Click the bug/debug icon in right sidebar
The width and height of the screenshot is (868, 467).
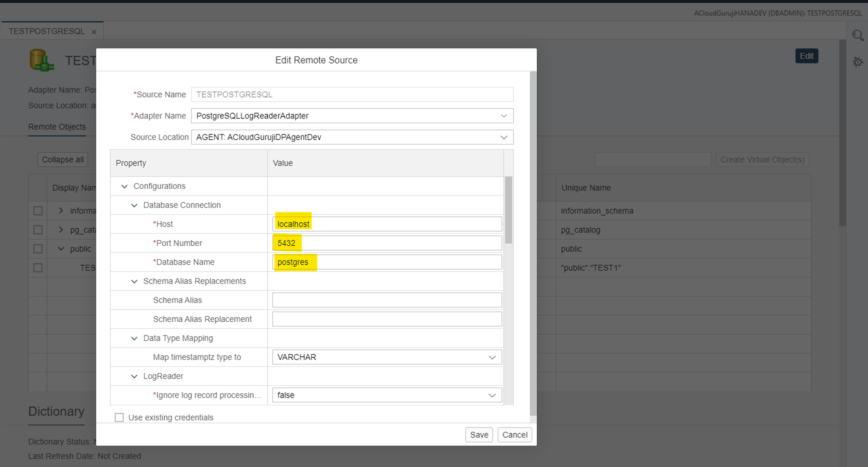tap(857, 62)
